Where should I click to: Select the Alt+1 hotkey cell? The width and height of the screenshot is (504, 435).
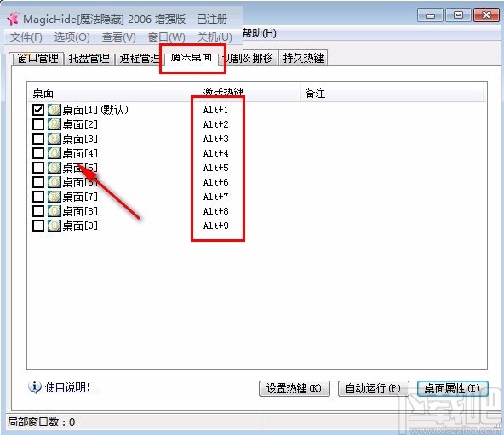(215, 110)
